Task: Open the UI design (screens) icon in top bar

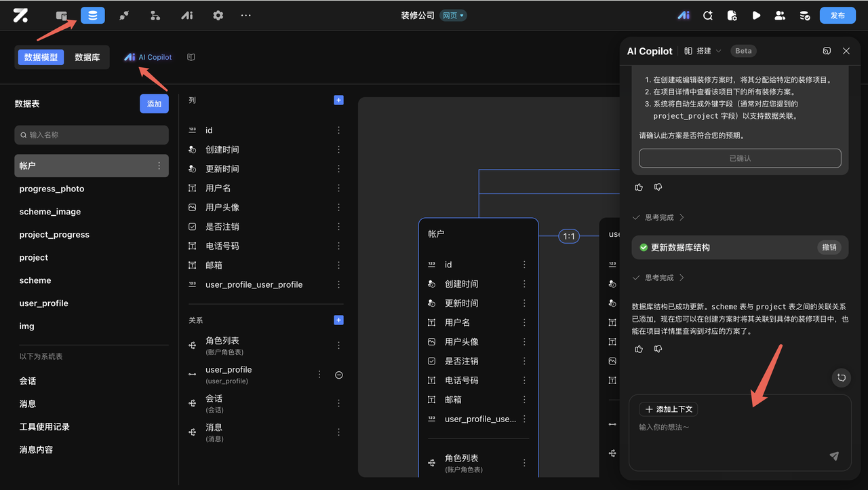Action: click(x=62, y=16)
